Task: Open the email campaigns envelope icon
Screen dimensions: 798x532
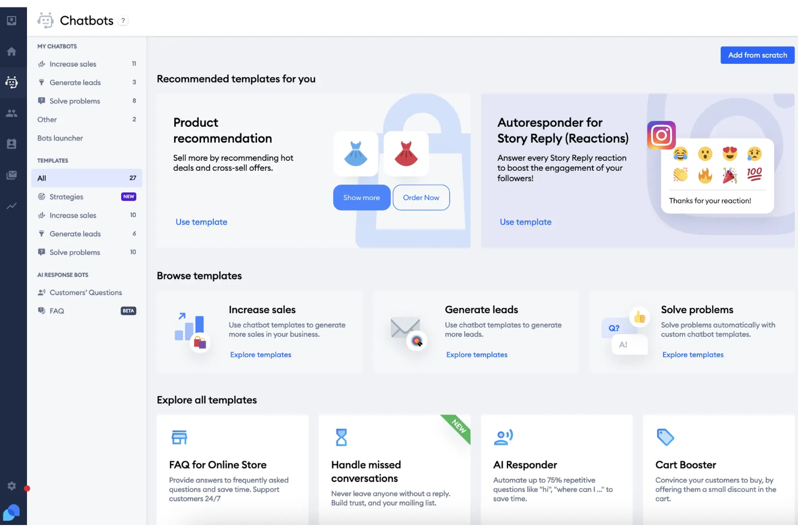Action: pos(11,175)
